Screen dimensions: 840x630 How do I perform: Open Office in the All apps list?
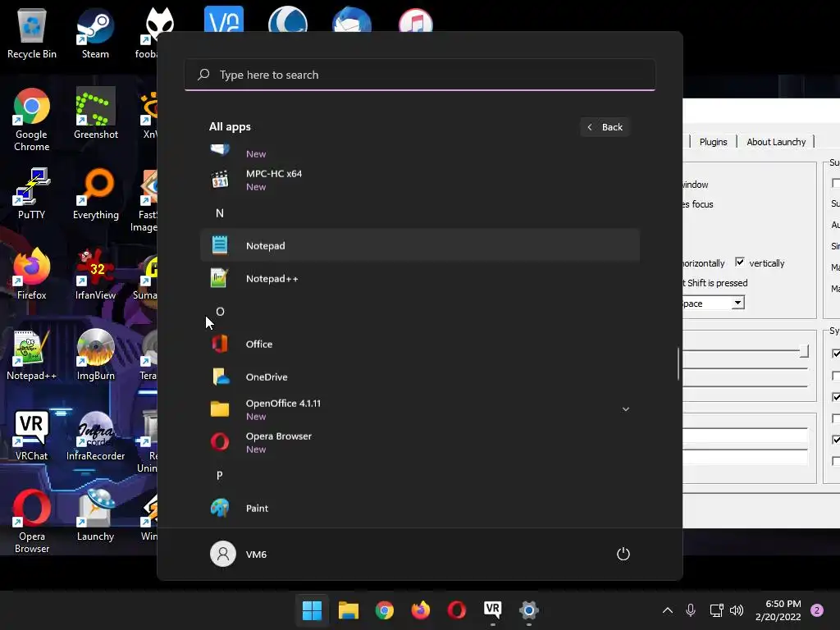click(x=419, y=344)
